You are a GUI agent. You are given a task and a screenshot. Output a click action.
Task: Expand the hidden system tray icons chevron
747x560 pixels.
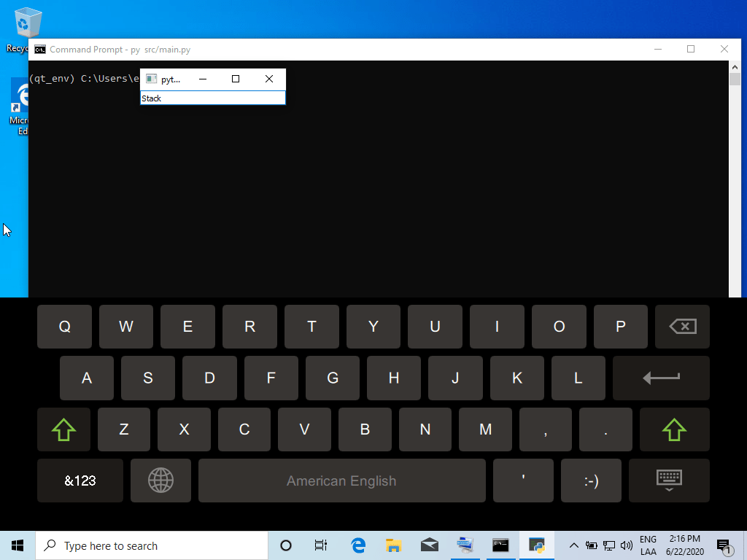[x=574, y=545]
